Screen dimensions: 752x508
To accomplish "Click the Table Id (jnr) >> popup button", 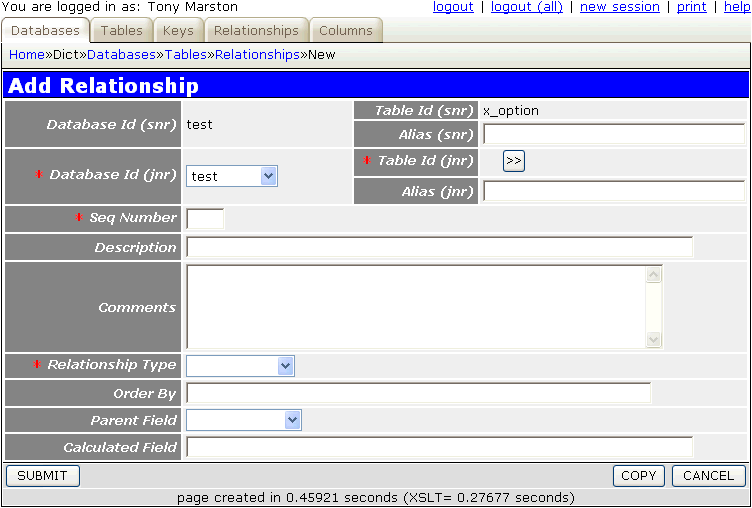I will pos(513,161).
